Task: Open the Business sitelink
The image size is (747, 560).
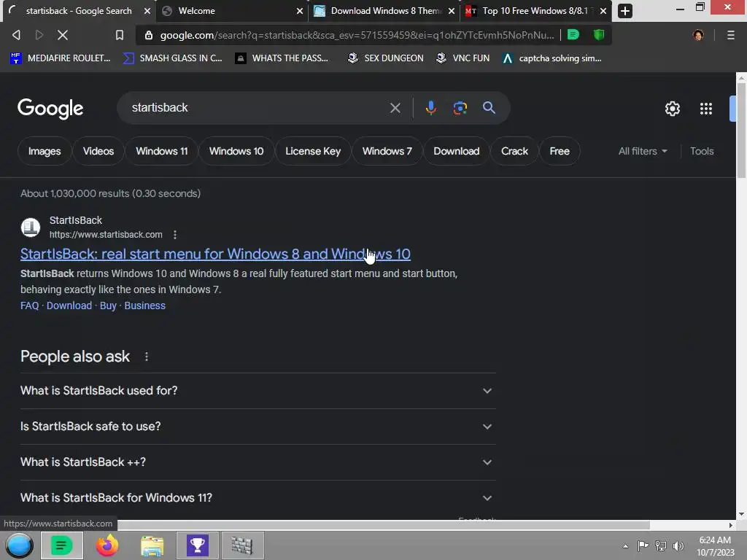Action: [x=145, y=306]
